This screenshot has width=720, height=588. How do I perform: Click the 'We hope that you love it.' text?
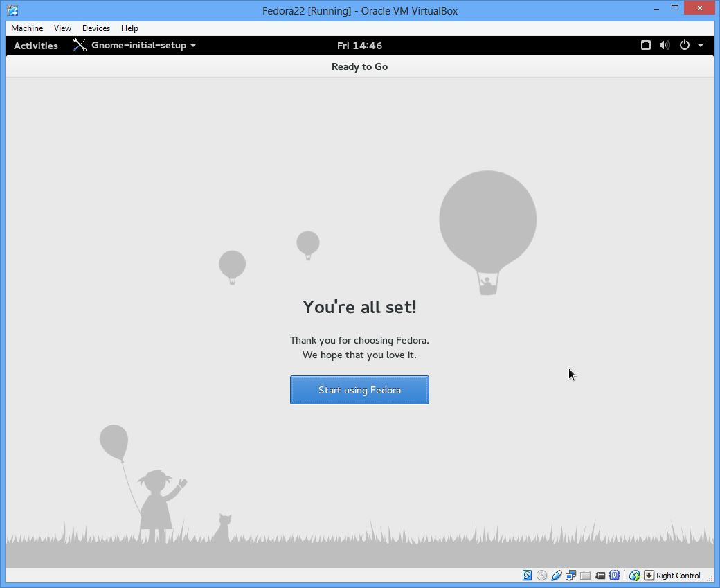click(x=359, y=355)
